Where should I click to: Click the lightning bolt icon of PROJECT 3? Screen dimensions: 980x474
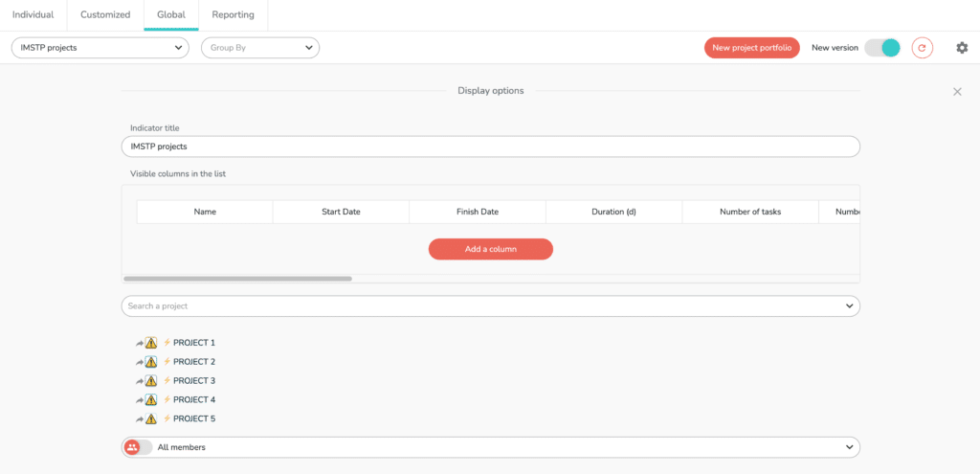167,381
